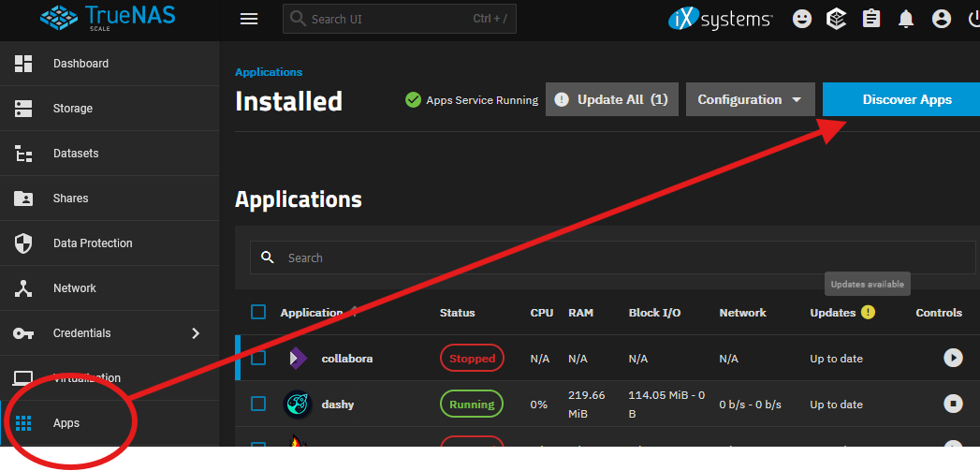
Task: Click the dashy app logo
Action: point(298,405)
